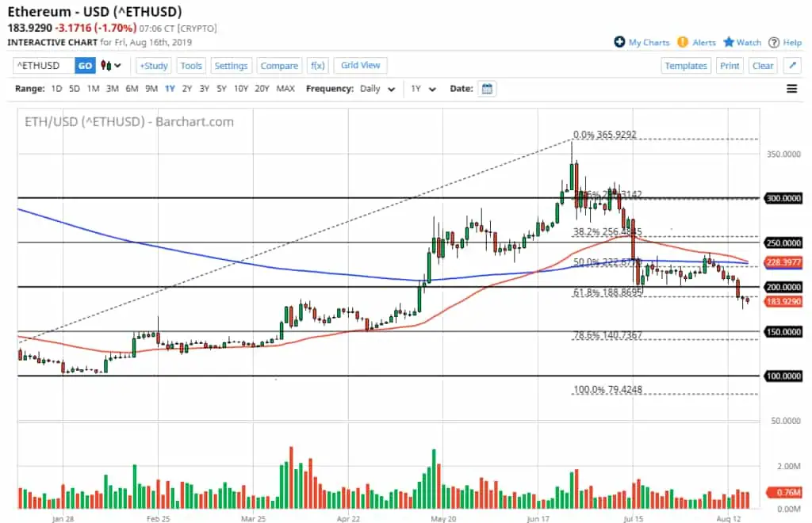Open the +Study menu
The width and height of the screenshot is (812, 523).
tap(154, 66)
